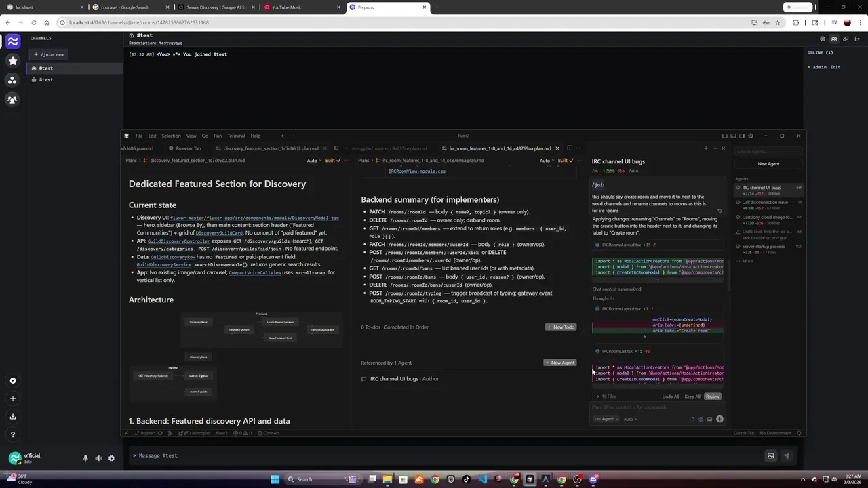Open the Go menu in Cursor
868x488 pixels.
coord(205,136)
